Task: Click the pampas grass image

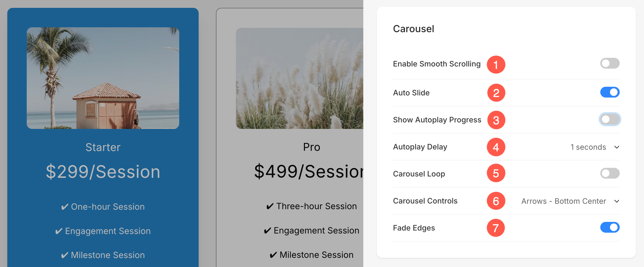Action: [300, 78]
